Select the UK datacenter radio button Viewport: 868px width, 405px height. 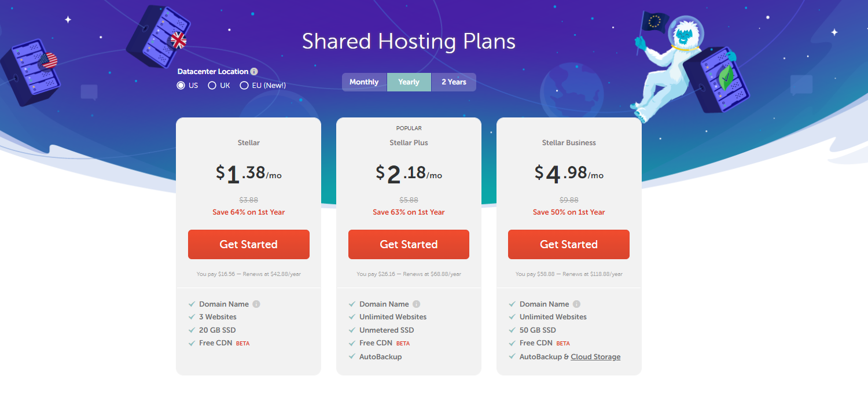coord(212,86)
